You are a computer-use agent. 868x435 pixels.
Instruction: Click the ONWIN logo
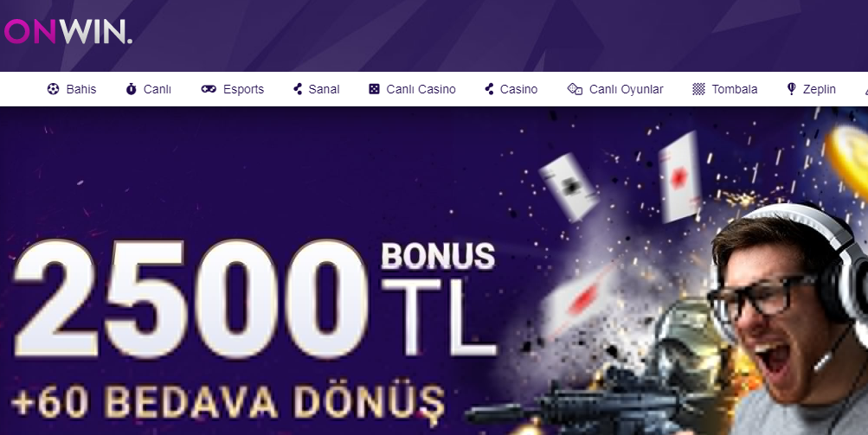pyautogui.click(x=68, y=31)
